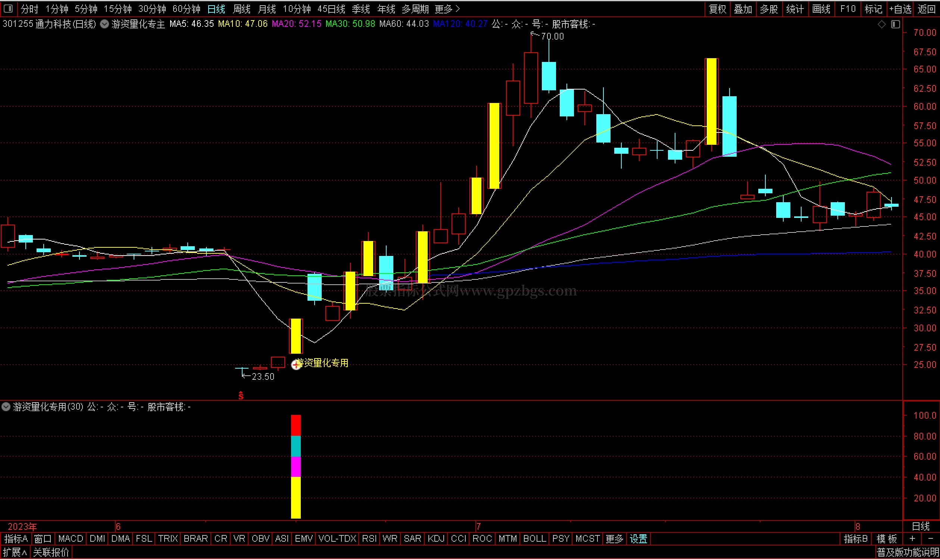Select the BRAR indicator
This screenshot has width=940, height=560.
pos(196,539)
